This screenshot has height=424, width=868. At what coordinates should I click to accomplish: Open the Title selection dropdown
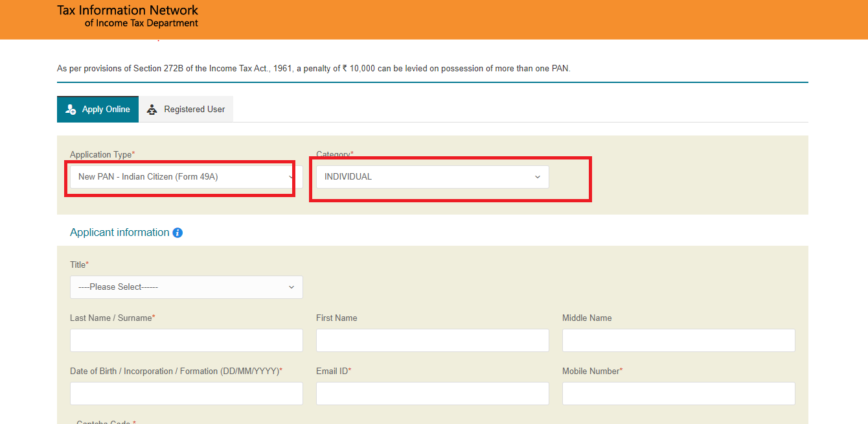point(186,287)
